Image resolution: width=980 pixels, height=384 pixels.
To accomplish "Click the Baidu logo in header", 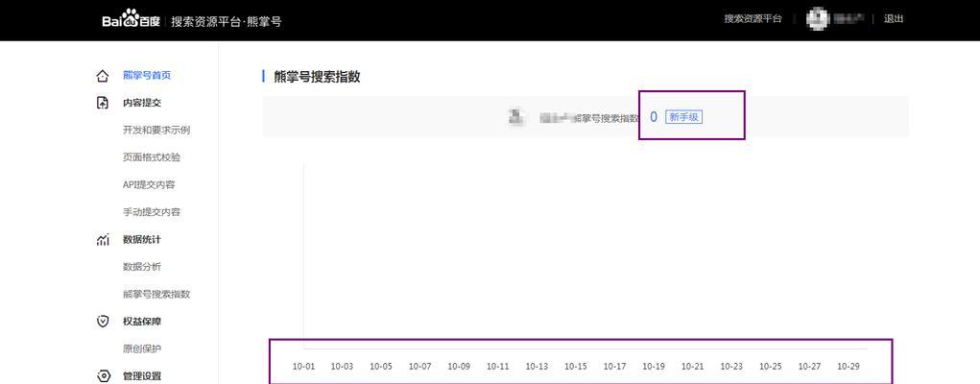I will [x=131, y=20].
